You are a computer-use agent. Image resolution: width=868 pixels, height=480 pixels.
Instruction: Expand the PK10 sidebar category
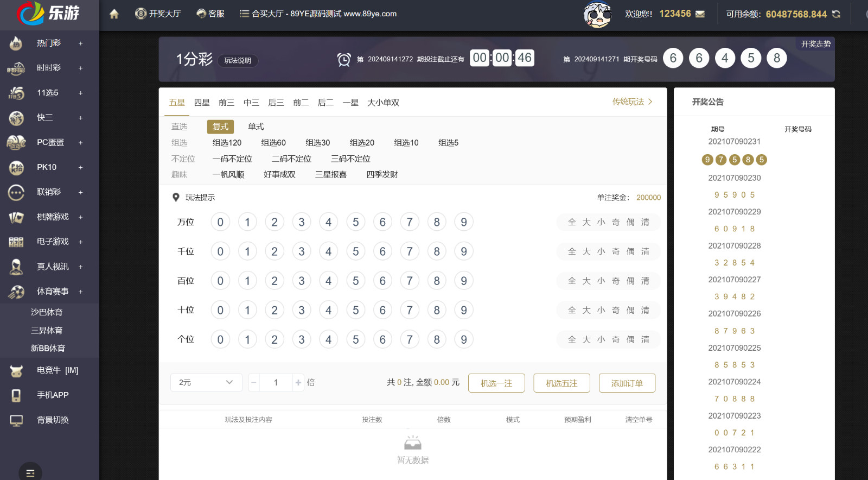click(80, 168)
